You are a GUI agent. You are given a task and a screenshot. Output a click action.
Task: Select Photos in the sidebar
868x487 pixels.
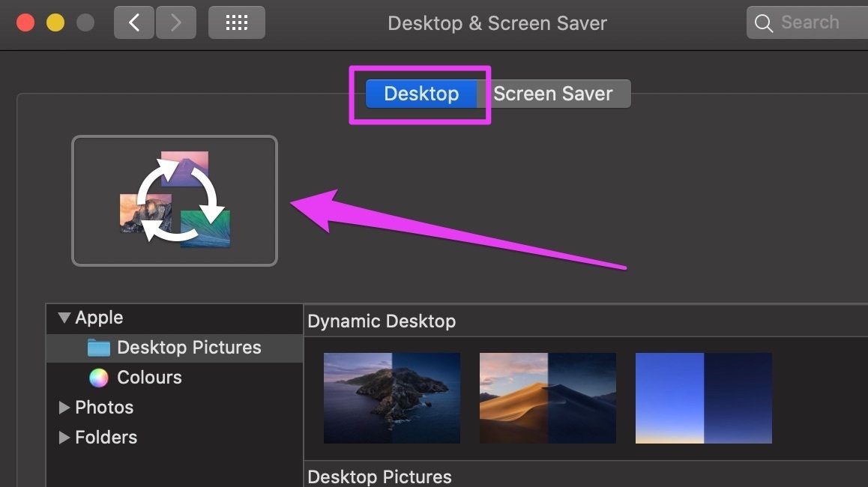(x=104, y=408)
